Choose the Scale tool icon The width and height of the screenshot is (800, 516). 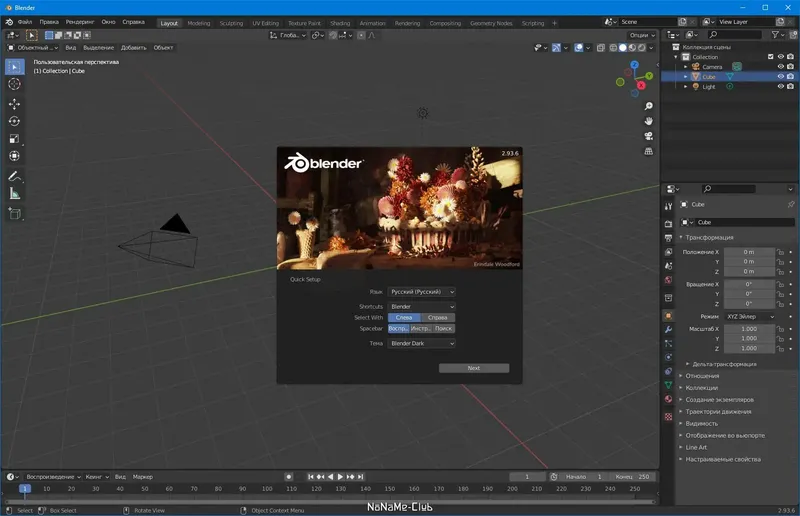[x=15, y=139]
